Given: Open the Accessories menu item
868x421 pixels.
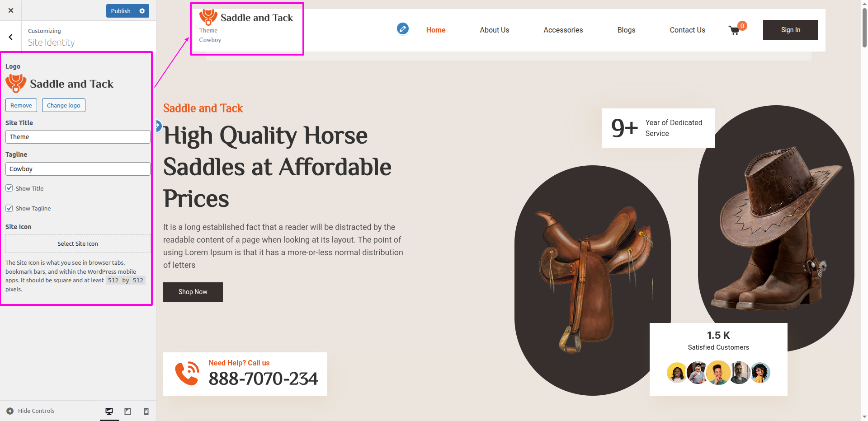Looking at the screenshot, I should pyautogui.click(x=563, y=30).
